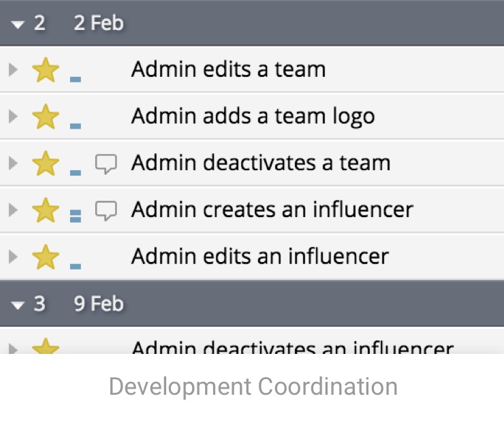The height and width of the screenshot is (422, 504).
Task: Click the star beside Admin edits an influencer
Action: coord(46,257)
